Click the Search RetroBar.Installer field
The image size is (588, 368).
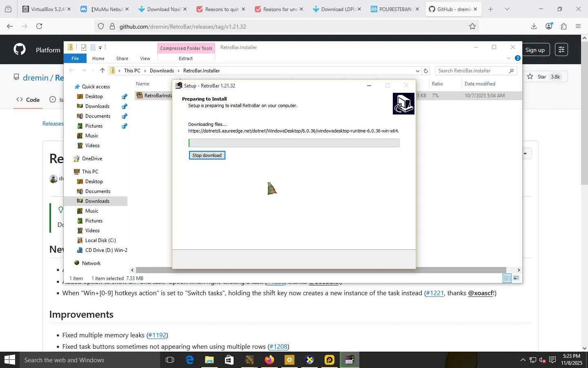point(476,71)
